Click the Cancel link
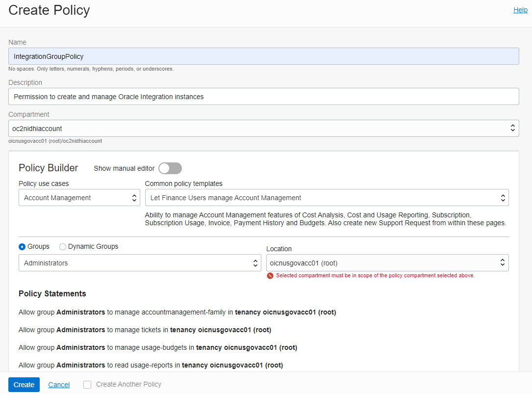This screenshot has width=532, height=394. [x=58, y=384]
